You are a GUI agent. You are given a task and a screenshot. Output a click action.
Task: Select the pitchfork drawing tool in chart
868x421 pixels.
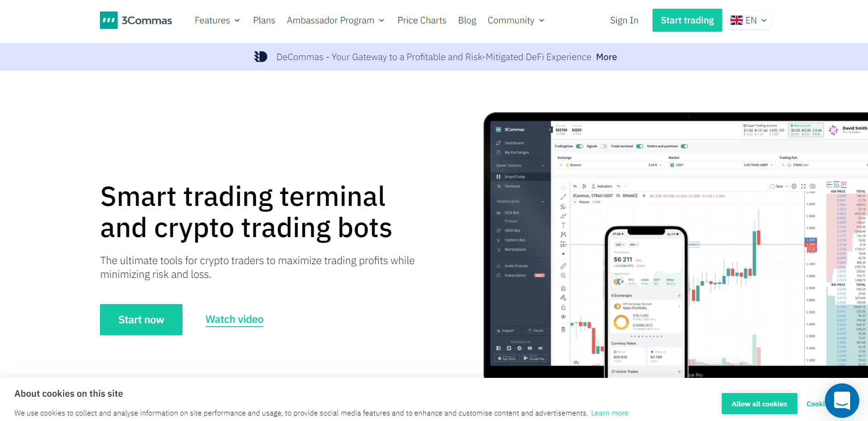click(x=563, y=206)
